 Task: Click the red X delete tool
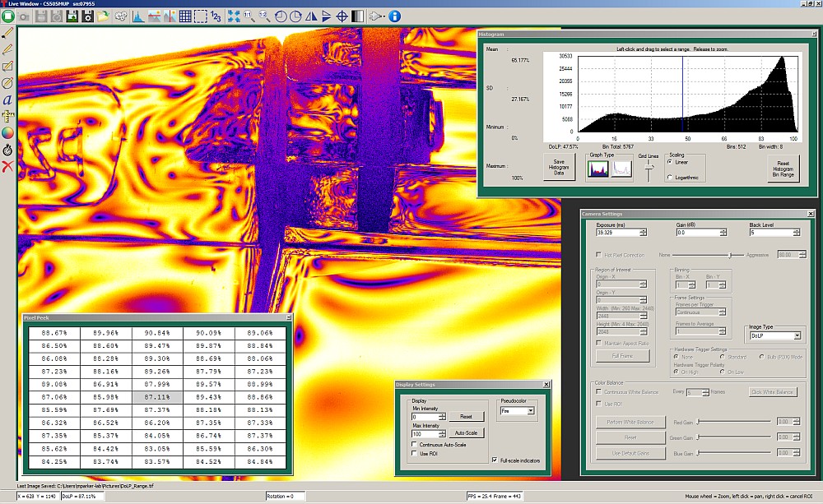[x=8, y=167]
